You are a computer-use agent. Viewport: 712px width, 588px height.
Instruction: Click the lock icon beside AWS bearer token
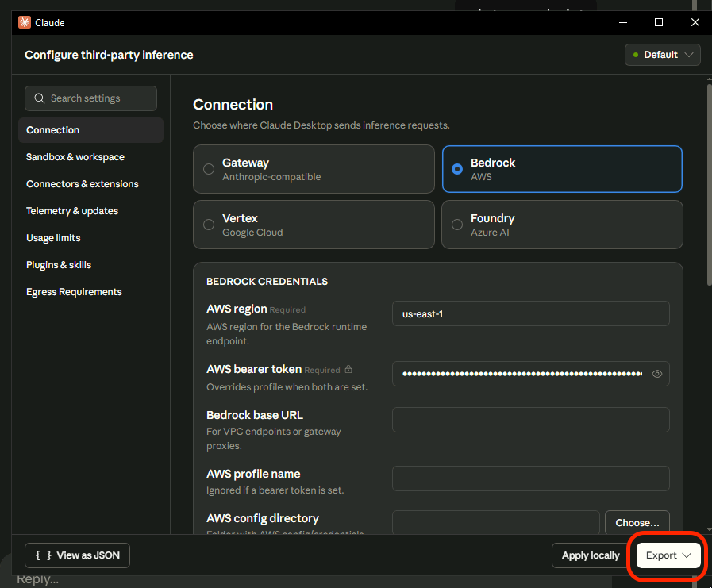(348, 369)
